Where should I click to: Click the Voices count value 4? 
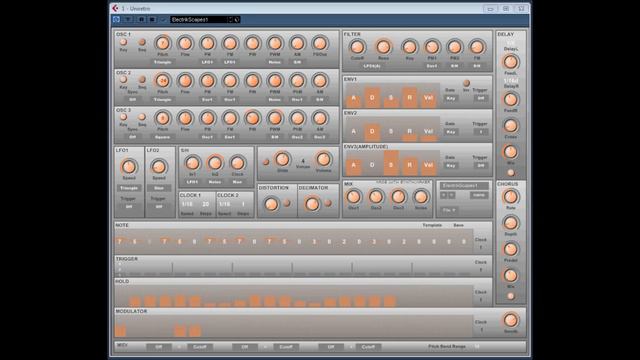pyautogui.click(x=303, y=161)
